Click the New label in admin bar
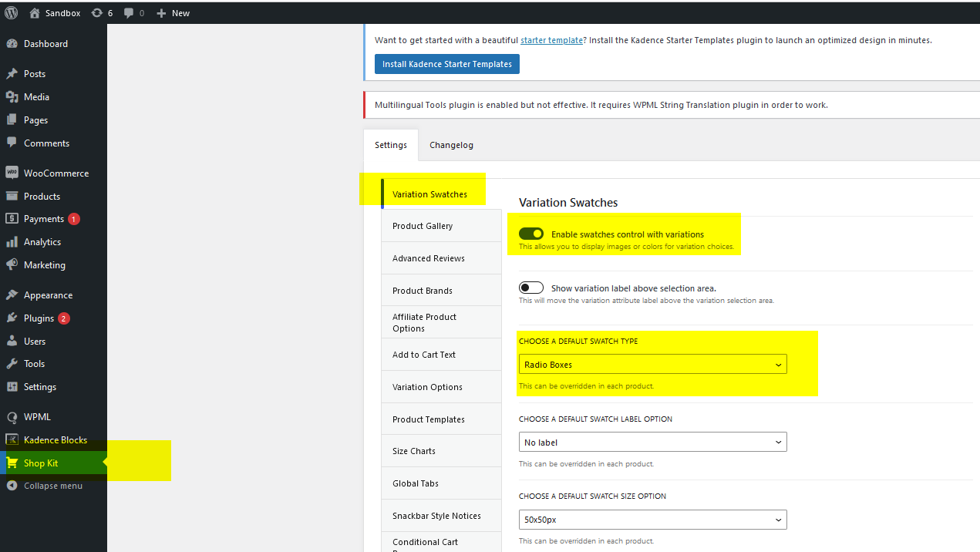This screenshot has height=552, width=980. point(181,13)
